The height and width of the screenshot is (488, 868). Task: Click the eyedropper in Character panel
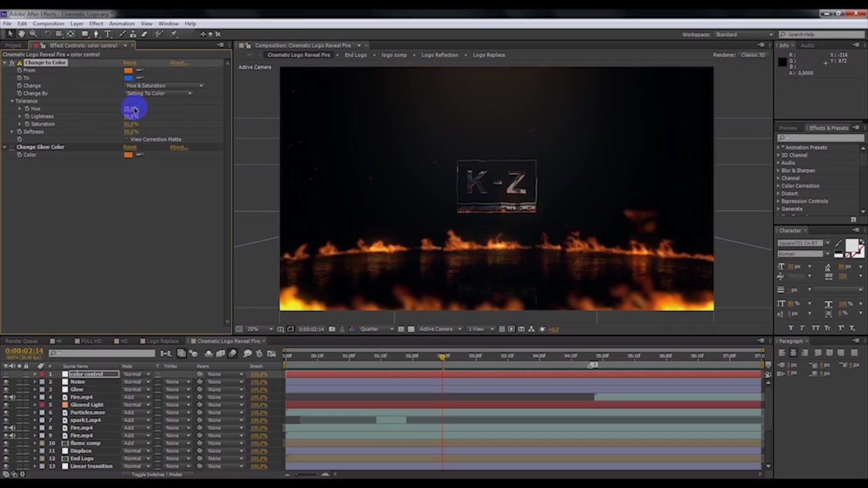pos(837,244)
